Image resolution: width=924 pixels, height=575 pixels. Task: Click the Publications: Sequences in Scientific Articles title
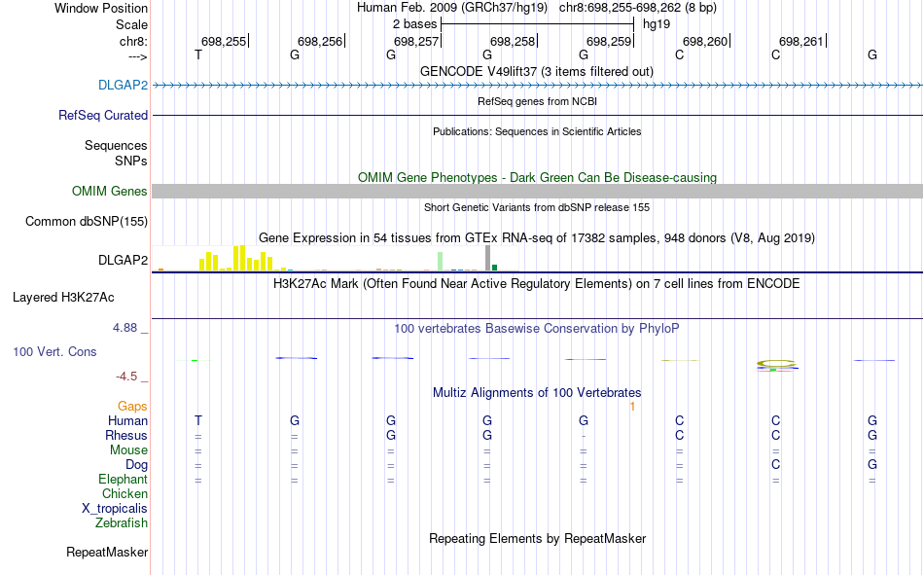pyautogui.click(x=537, y=131)
